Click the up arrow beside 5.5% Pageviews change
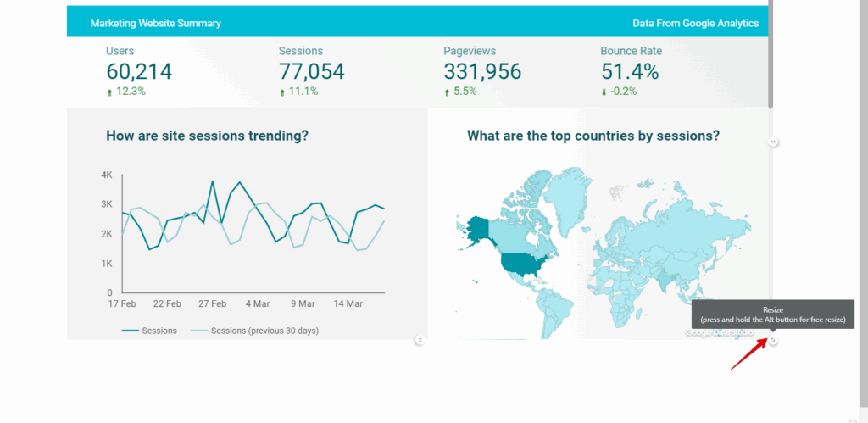Screen dimensions: 868x423 coord(447,92)
